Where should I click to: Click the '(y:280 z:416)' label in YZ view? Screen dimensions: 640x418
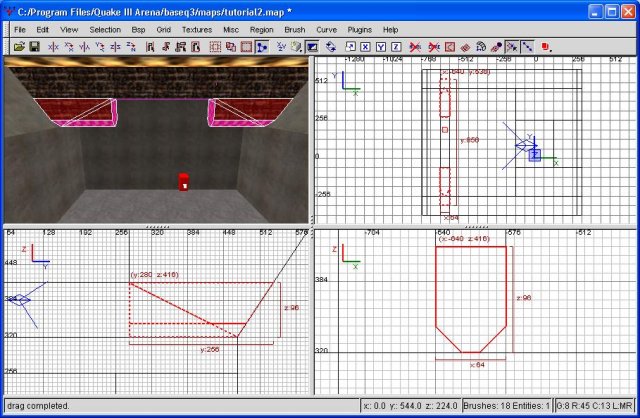point(154,275)
